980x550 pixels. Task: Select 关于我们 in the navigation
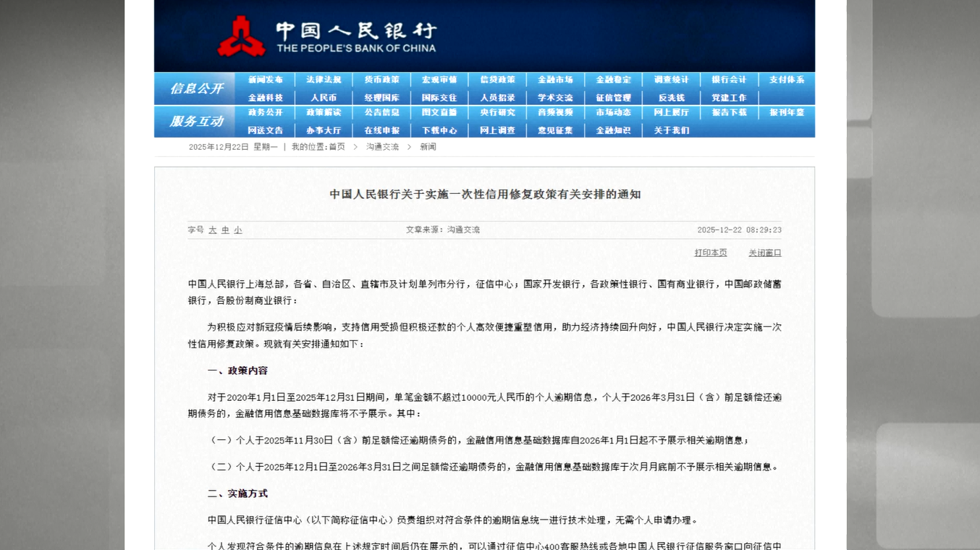(671, 130)
